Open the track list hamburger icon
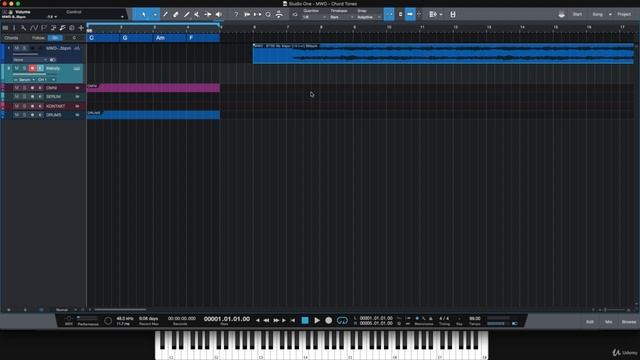Screen dimensions: 640x360 (5, 28)
